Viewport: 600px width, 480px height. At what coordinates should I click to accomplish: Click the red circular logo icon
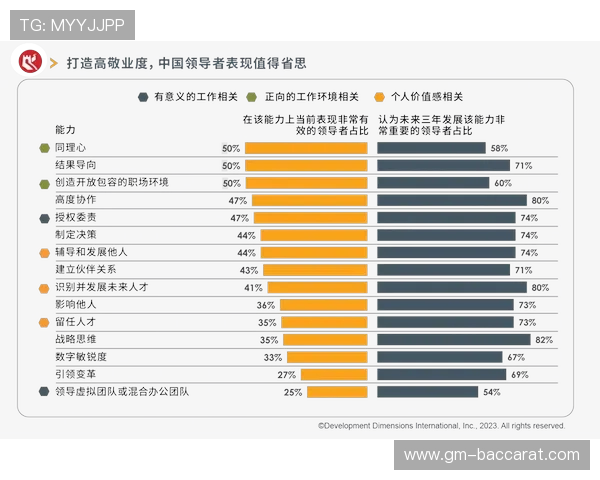[x=27, y=62]
